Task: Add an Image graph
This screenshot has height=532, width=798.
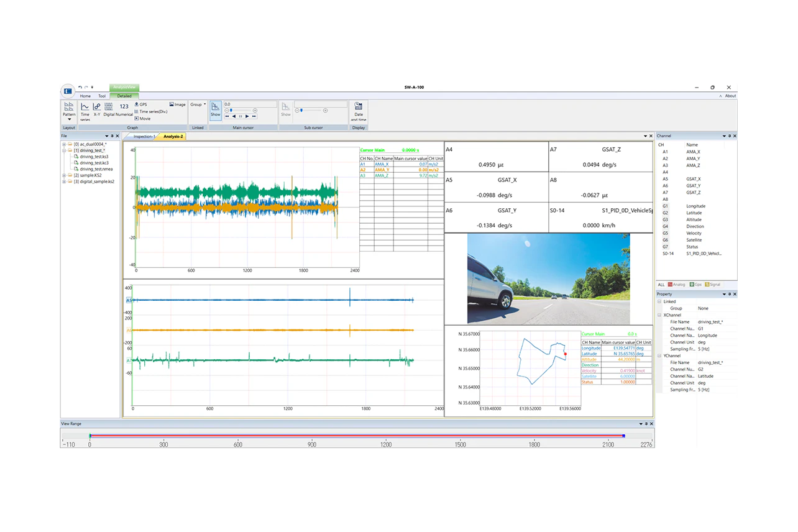Action: tap(177, 104)
